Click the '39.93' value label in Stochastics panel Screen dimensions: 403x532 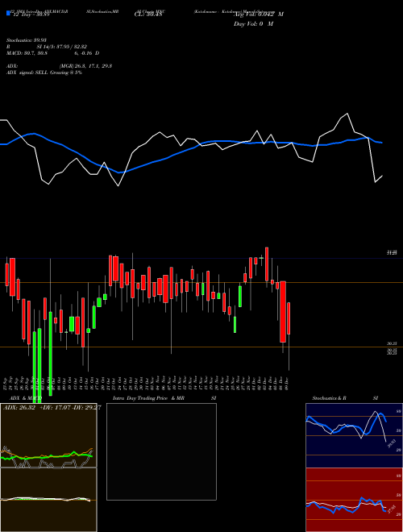[x=392, y=443]
